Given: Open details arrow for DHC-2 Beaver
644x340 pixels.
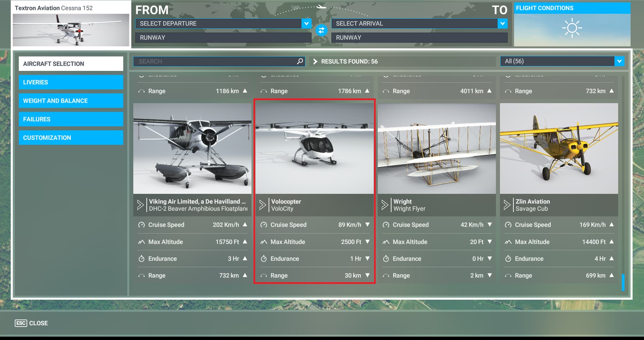Looking at the screenshot, I should click(140, 205).
